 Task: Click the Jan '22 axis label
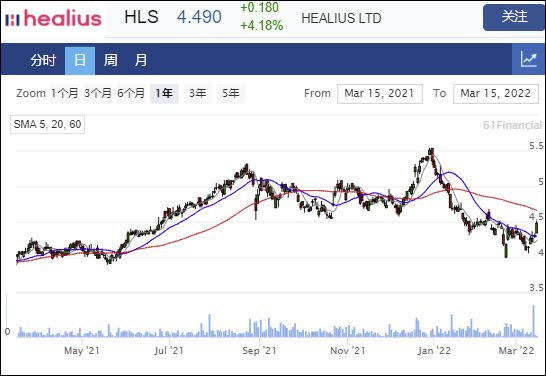tap(434, 350)
